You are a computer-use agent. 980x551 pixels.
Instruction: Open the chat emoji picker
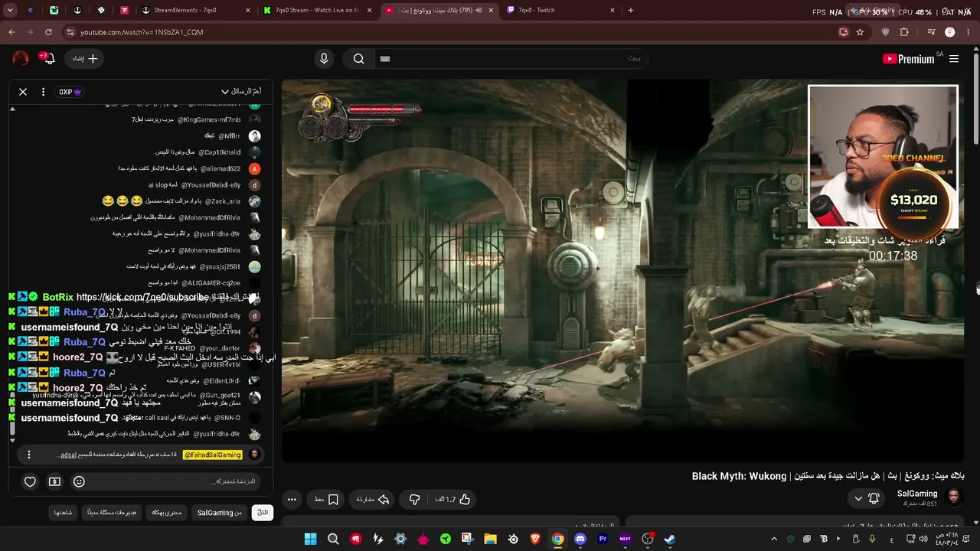[x=79, y=481]
